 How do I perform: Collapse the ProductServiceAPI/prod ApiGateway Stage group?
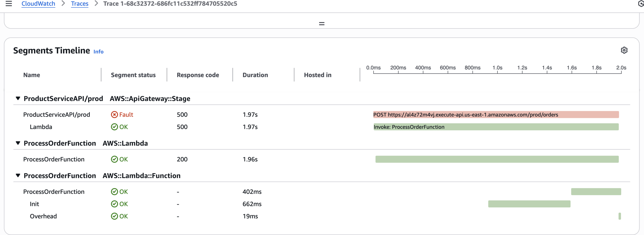18,98
